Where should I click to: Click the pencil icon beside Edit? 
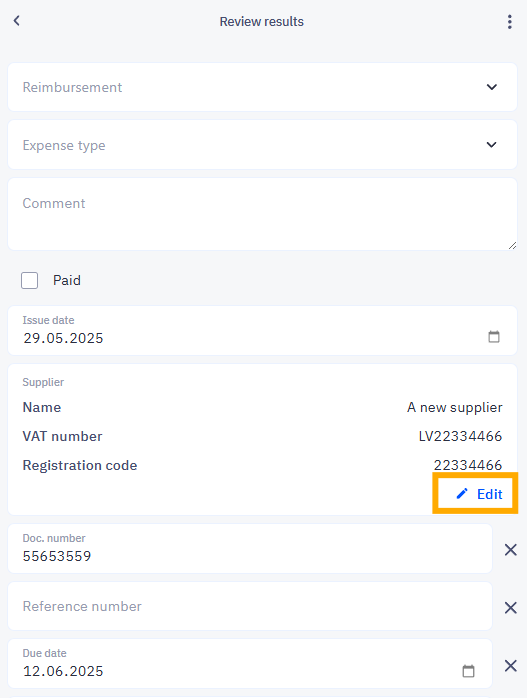coord(462,494)
